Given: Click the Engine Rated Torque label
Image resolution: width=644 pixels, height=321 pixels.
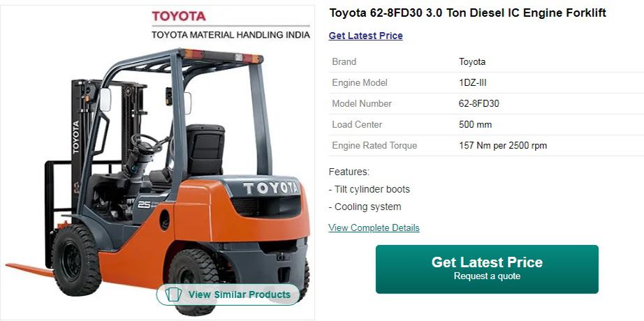Looking at the screenshot, I should 374,146.
